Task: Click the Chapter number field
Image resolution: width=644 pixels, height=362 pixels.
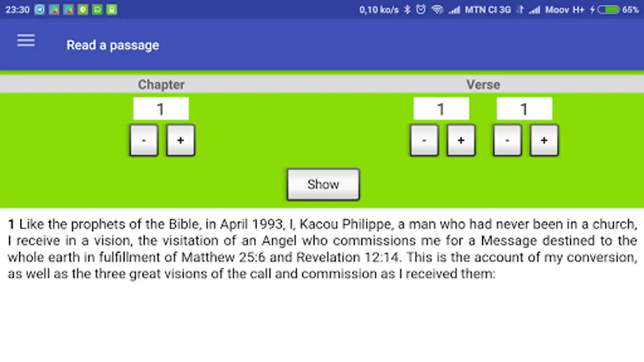Action: [161, 109]
